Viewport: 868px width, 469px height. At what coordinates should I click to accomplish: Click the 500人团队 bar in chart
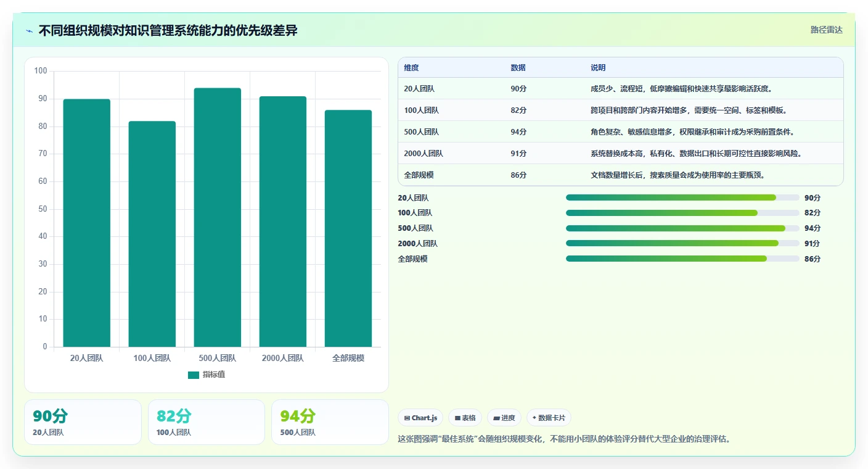tap(218, 217)
